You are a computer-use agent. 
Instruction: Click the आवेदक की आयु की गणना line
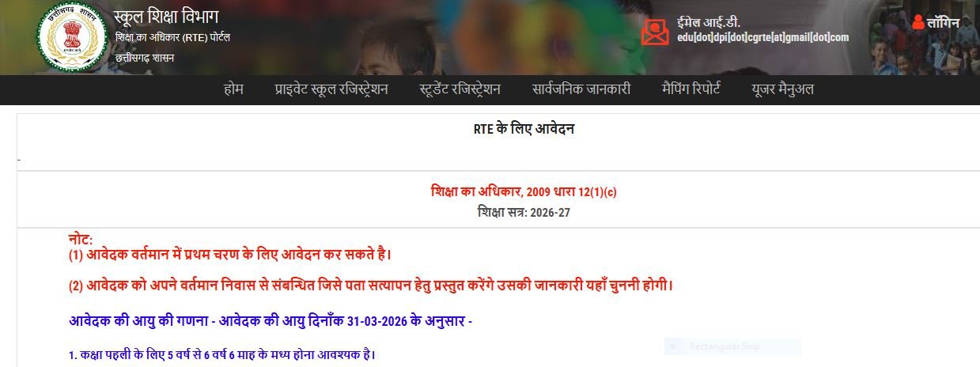[x=271, y=321]
